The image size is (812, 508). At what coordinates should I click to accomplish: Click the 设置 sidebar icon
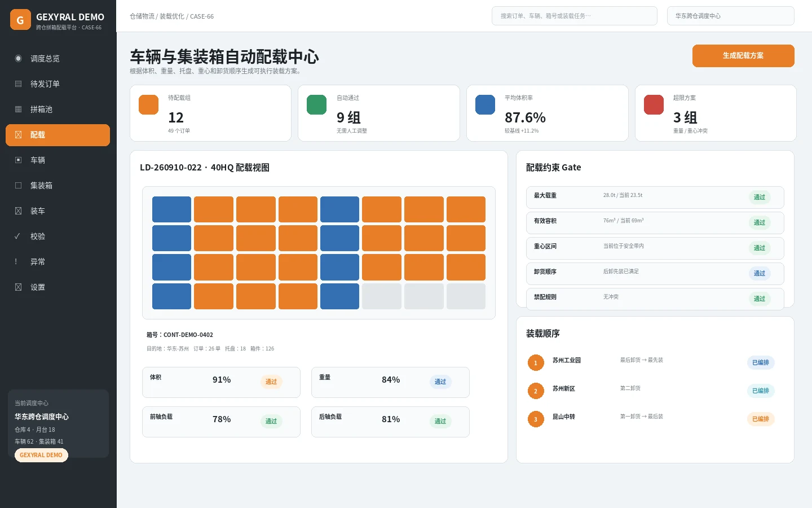tap(18, 287)
